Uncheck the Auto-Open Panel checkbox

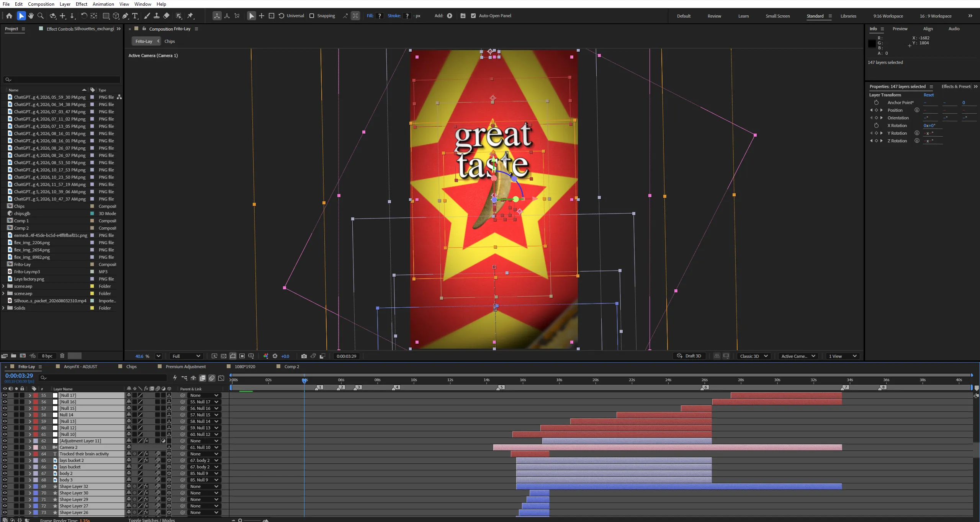pyautogui.click(x=473, y=16)
